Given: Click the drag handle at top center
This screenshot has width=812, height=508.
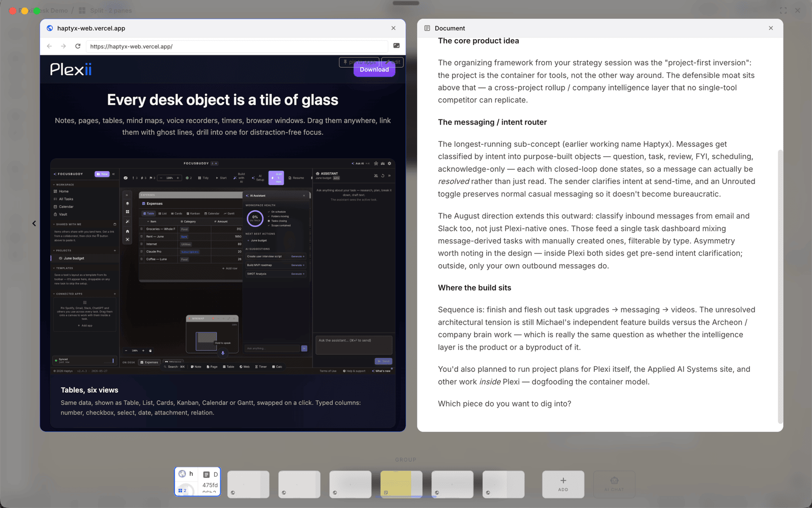Looking at the screenshot, I should click(x=405, y=3).
